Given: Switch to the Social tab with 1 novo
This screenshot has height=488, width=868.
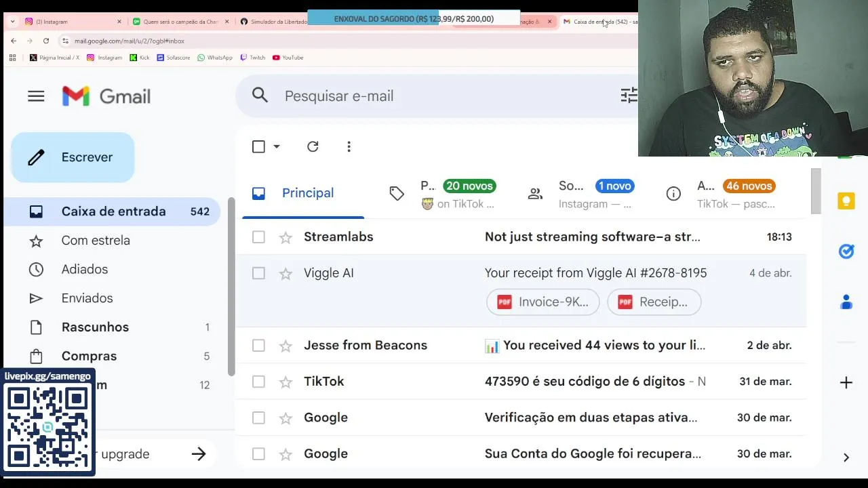Looking at the screenshot, I should coord(580,194).
